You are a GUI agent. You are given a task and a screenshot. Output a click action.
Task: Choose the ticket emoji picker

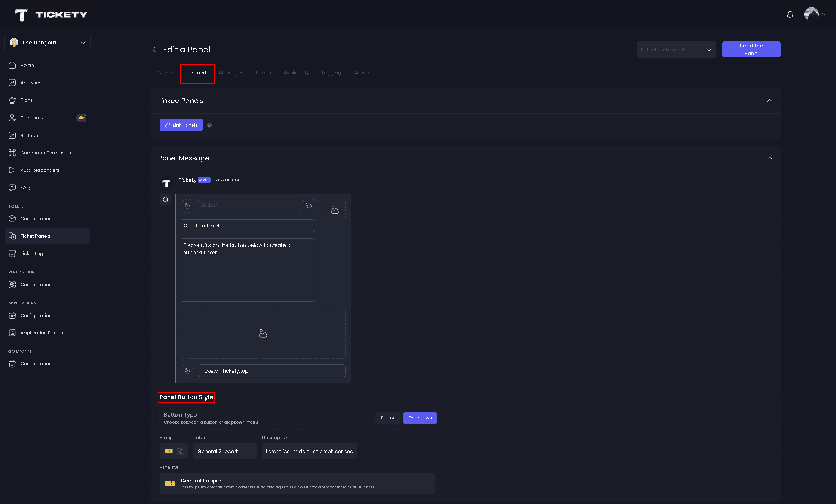[x=169, y=451]
